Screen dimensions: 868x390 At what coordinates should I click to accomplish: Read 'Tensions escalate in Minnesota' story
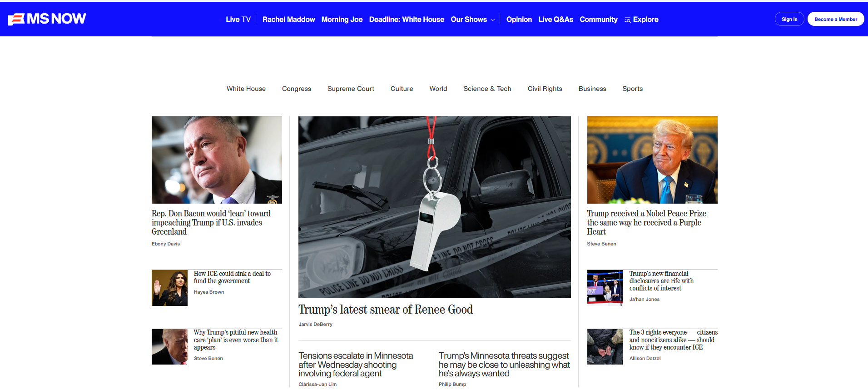pos(356,365)
